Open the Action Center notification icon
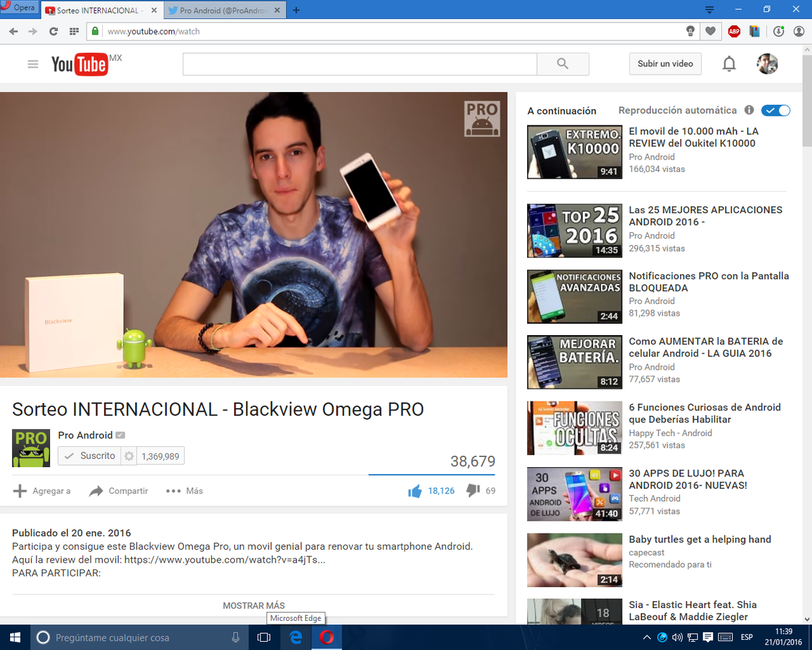 (x=708, y=637)
